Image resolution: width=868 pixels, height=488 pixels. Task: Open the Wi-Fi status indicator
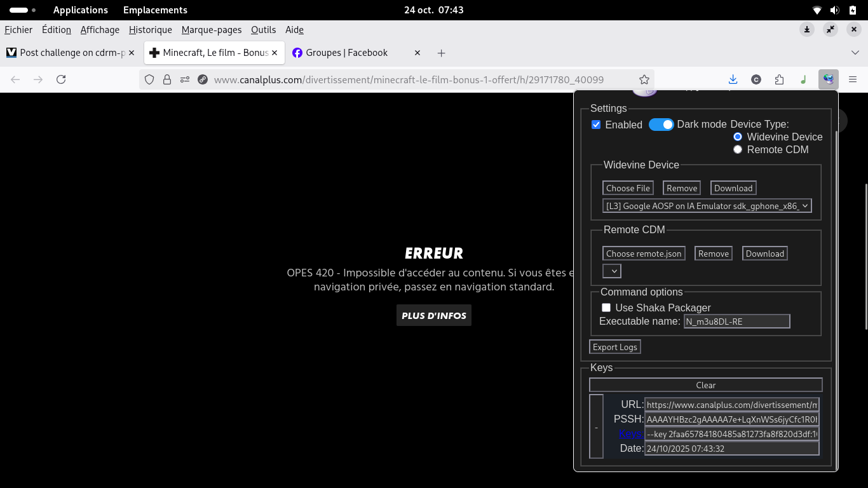817,10
